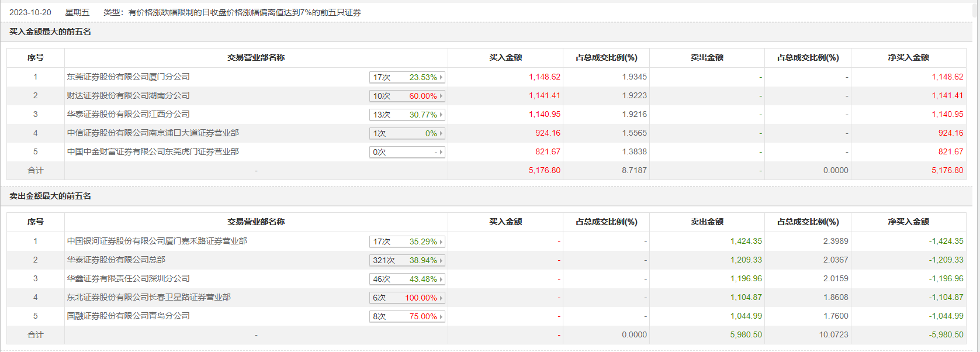Click arrow next to 1次 0%
This screenshot has height=352, width=980.
click(441, 133)
